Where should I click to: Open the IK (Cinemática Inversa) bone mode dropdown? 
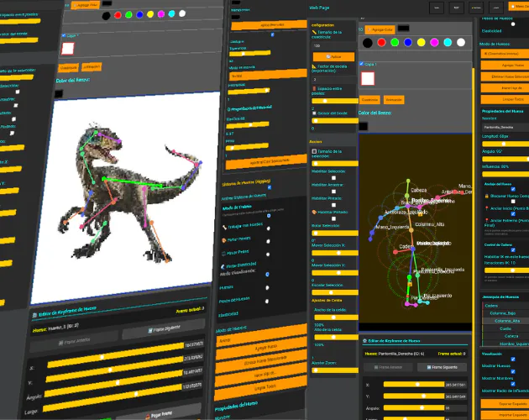point(505,54)
